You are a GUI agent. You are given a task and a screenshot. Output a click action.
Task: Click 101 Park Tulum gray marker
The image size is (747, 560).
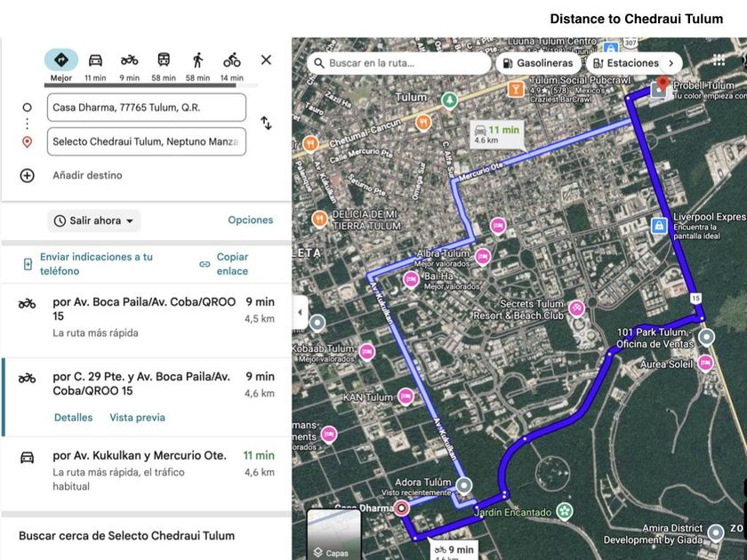pyautogui.click(x=706, y=338)
